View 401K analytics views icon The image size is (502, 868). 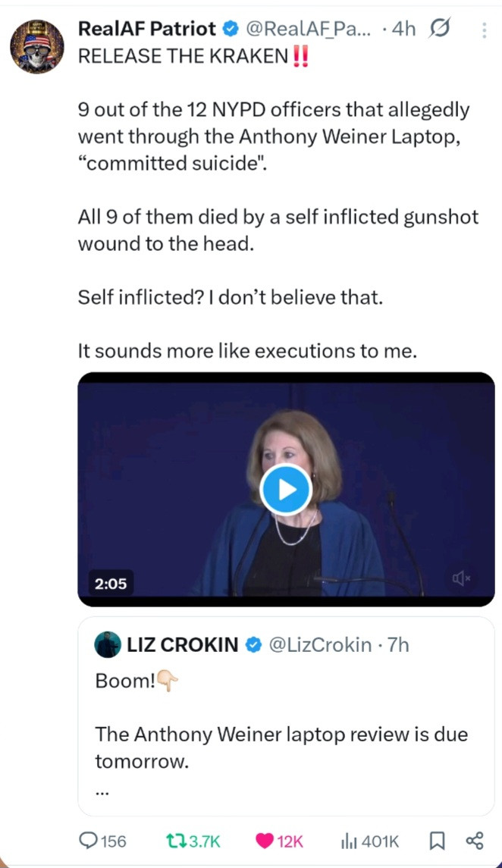[x=350, y=840]
